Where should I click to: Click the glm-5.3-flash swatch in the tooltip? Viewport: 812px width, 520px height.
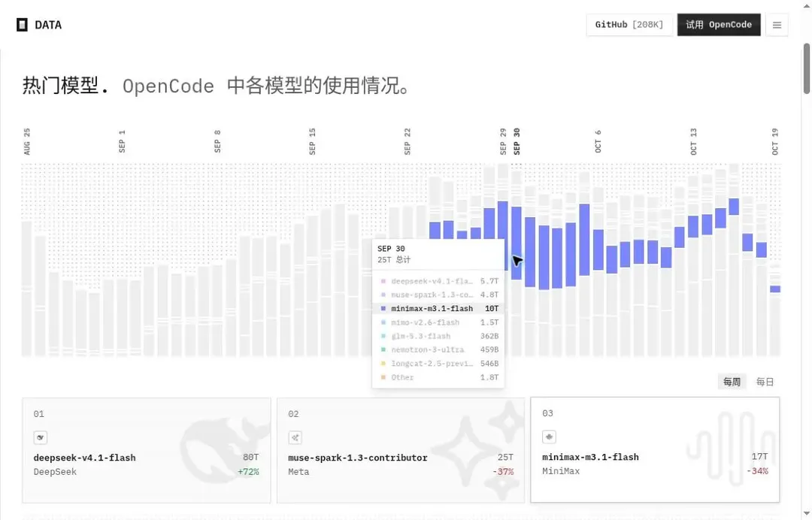(383, 337)
